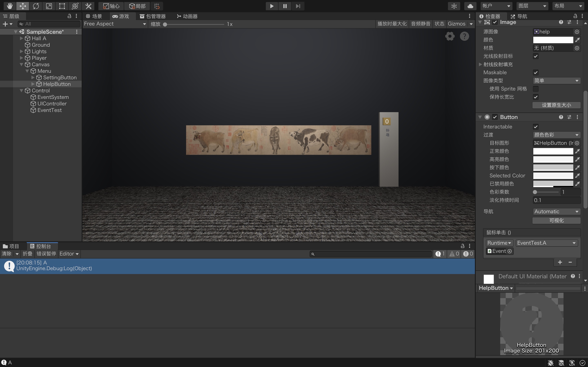Image resolution: width=588 pixels, height=367 pixels.
Task: Select the Rotate tool
Action: tap(36, 6)
